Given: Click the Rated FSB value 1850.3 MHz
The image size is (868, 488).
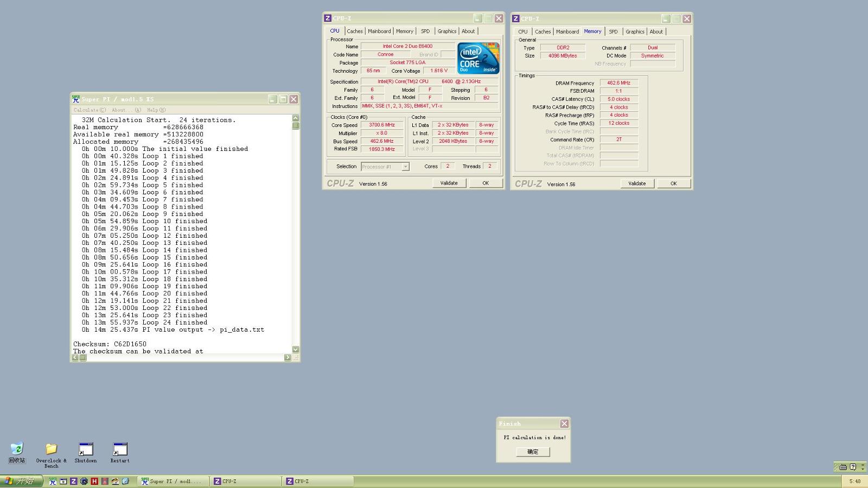Looking at the screenshot, I should [x=382, y=149].
